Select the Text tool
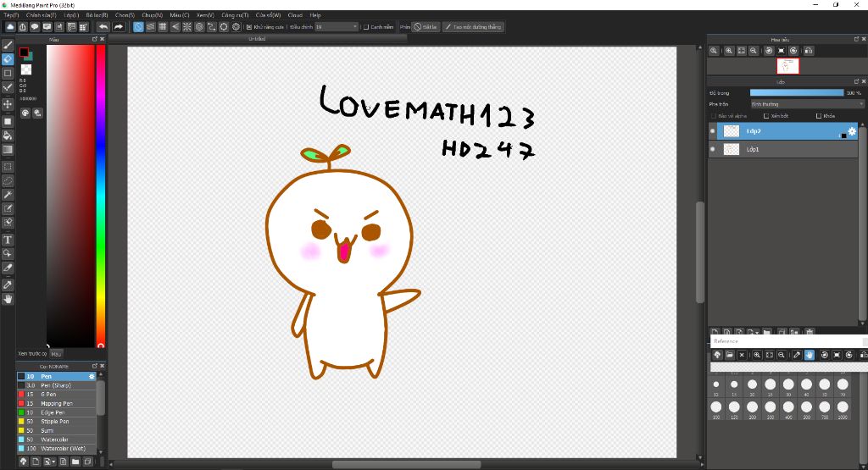This screenshot has width=868, height=470. (8, 240)
